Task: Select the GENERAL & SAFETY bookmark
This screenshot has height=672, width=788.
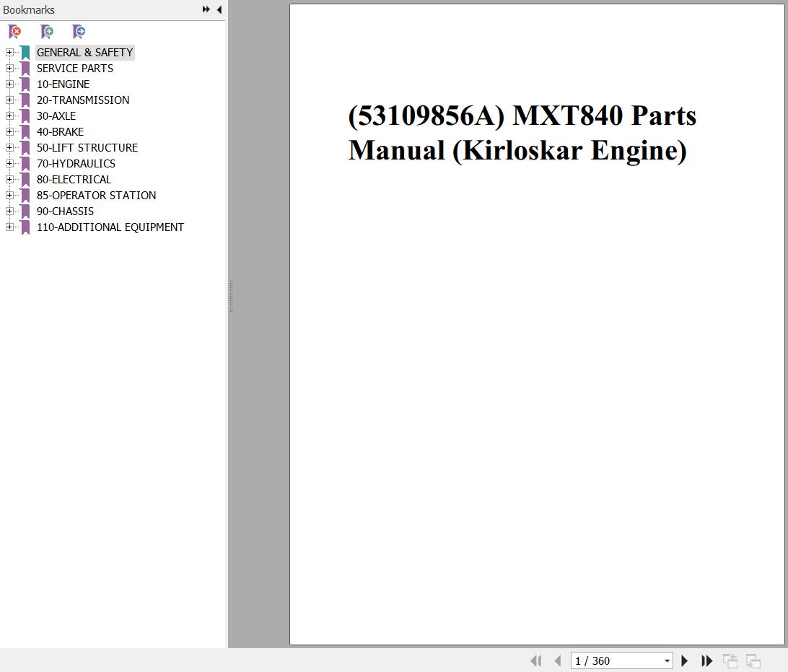Action: point(85,52)
